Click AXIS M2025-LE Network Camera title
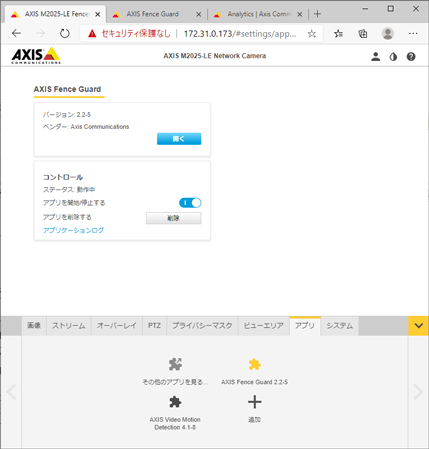The height and width of the screenshot is (449, 429). (x=215, y=56)
